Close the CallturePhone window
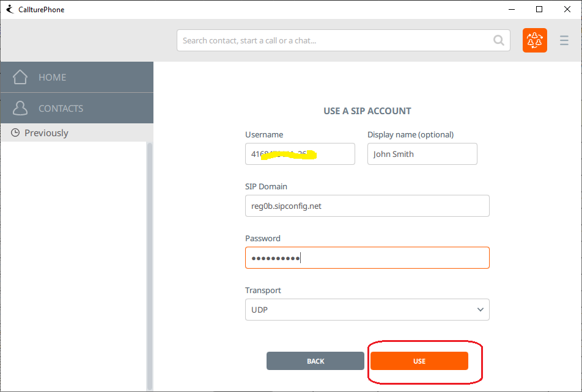 coord(567,9)
